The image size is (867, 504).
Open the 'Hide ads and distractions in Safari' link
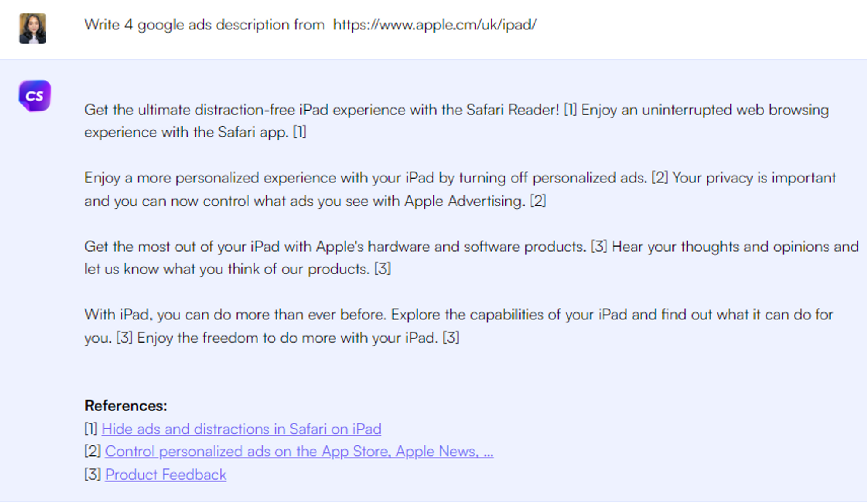[x=241, y=429]
